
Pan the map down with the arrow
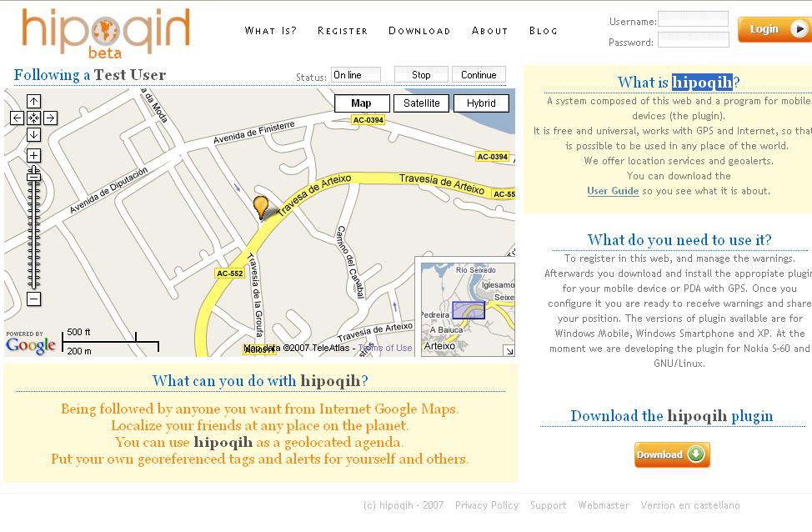point(33,135)
